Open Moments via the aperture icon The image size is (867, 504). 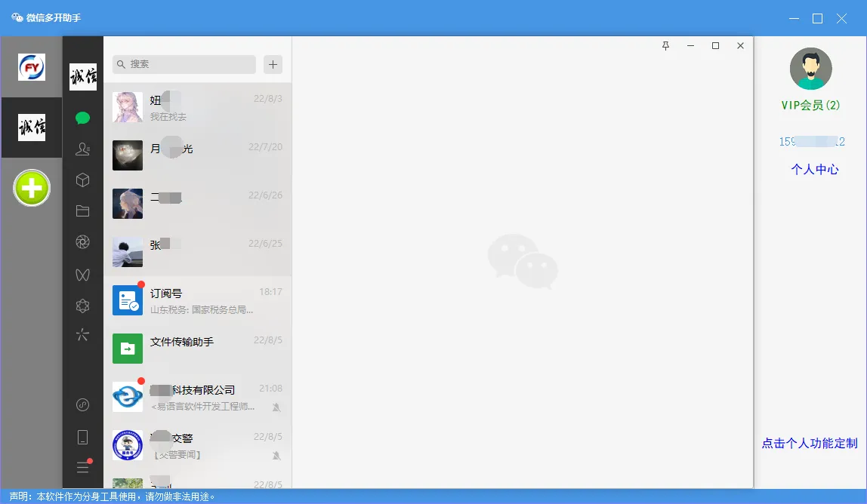tap(83, 242)
